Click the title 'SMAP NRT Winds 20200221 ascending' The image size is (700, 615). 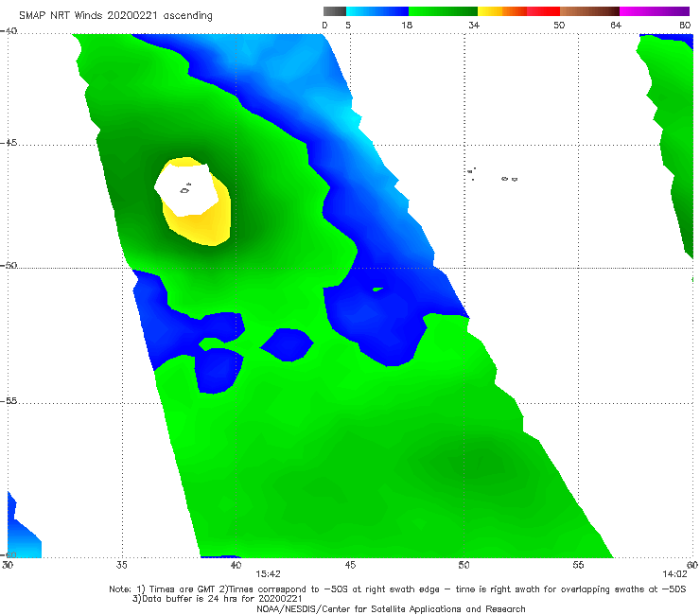pos(115,16)
